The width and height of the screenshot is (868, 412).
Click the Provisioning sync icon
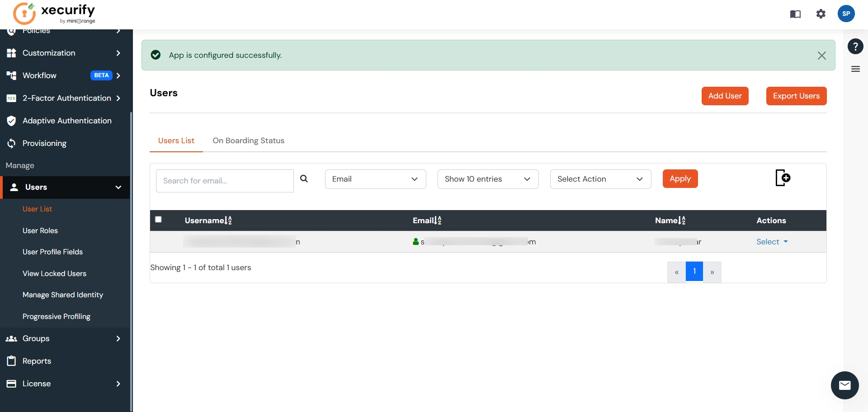[12, 143]
